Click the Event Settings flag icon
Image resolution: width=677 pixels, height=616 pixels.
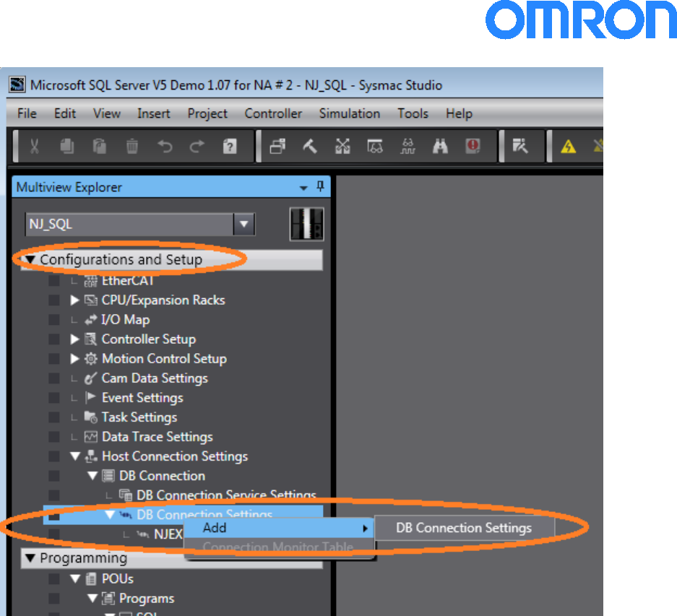coord(90,398)
